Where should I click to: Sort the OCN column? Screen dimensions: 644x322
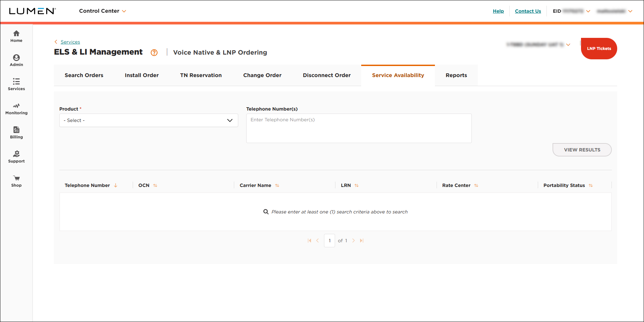(x=155, y=185)
